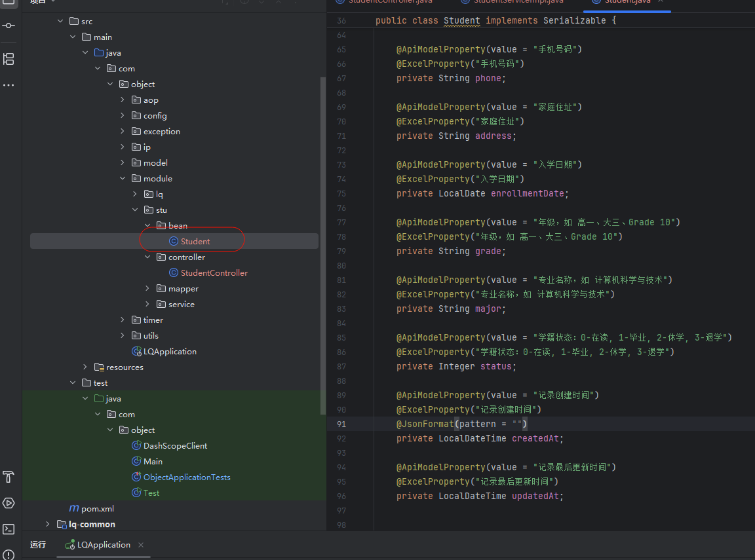755x560 pixels.
Task: Expand the lq-common module
Action: coord(47,524)
